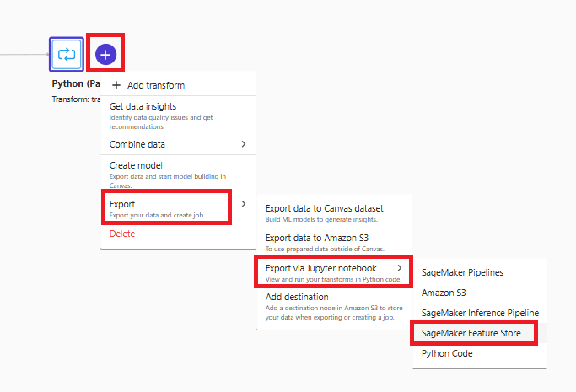This screenshot has height=392, width=576.
Task: Select Create model option
Action: (x=179, y=175)
